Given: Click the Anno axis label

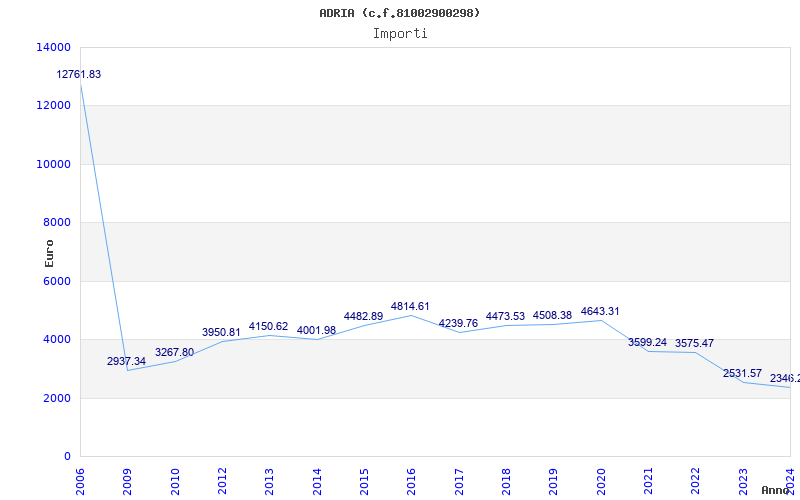Looking at the screenshot, I should pyautogui.click(x=776, y=490).
